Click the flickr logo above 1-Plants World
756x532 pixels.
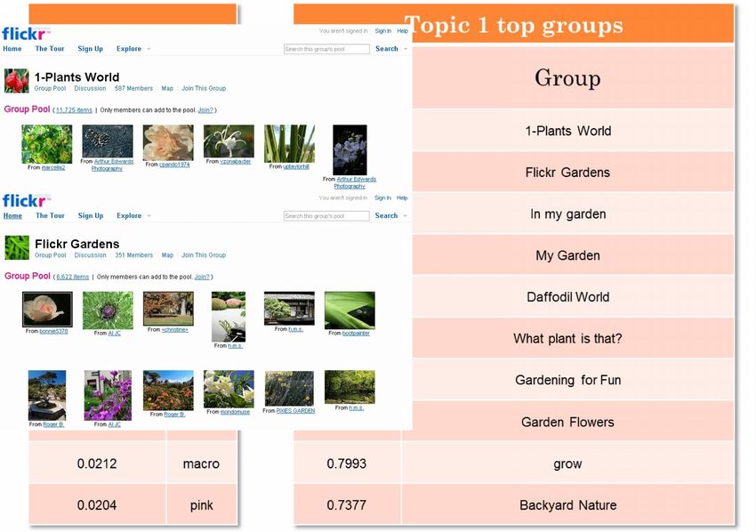click(x=25, y=34)
